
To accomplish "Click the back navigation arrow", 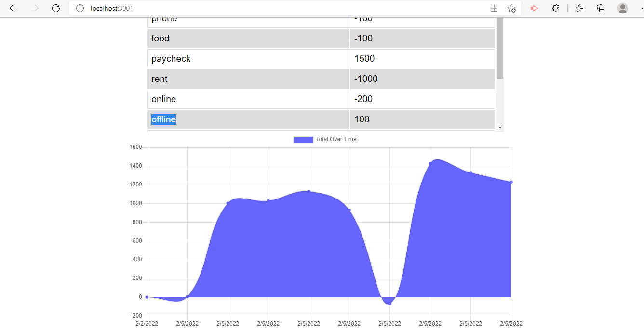I will tap(13, 8).
